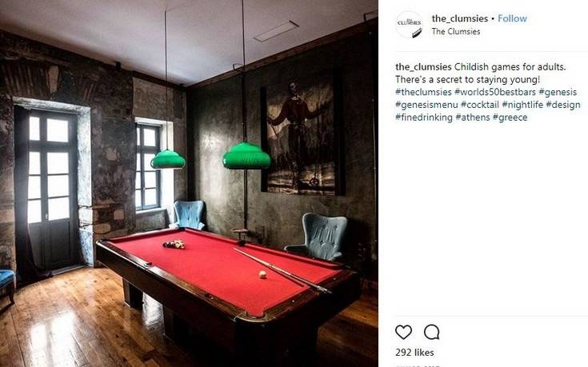The image size is (588, 367).
Task: Open the #greece hashtag
Action: (x=510, y=118)
